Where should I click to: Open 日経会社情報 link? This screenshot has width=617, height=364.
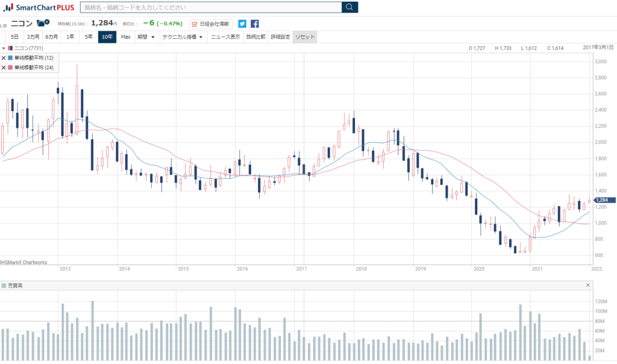(210, 24)
